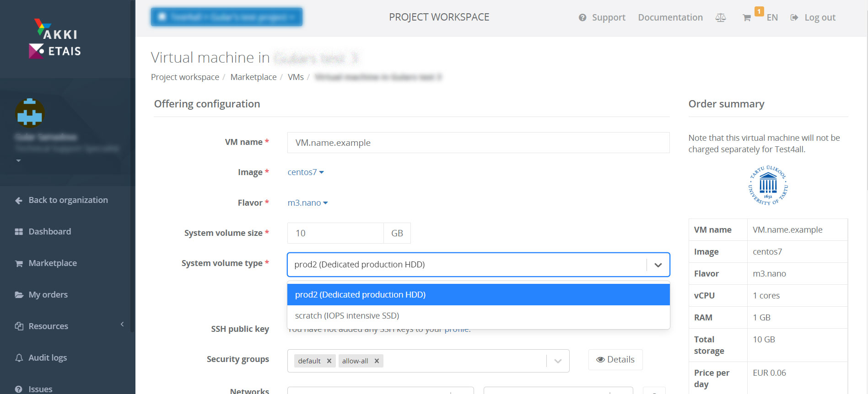
Task: Click the VM name input field
Action: 478,143
